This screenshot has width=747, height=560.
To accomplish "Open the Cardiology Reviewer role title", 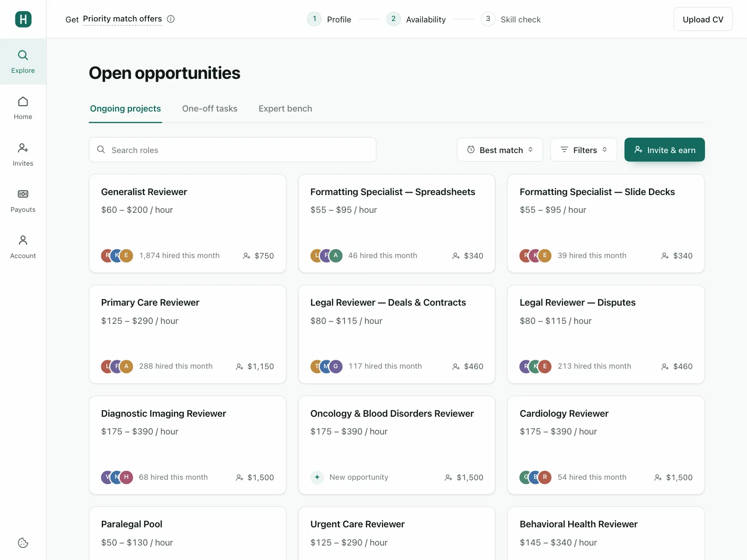I will coord(564,413).
